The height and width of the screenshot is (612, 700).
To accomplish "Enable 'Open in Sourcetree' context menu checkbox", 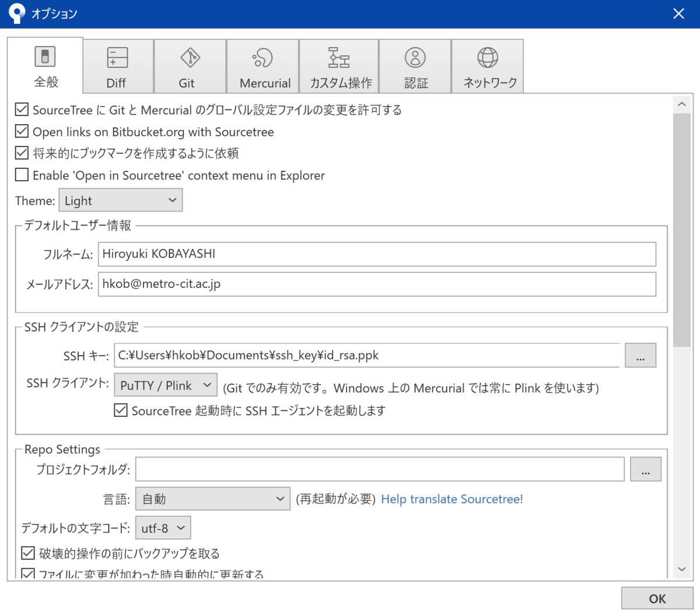I will point(22,175).
